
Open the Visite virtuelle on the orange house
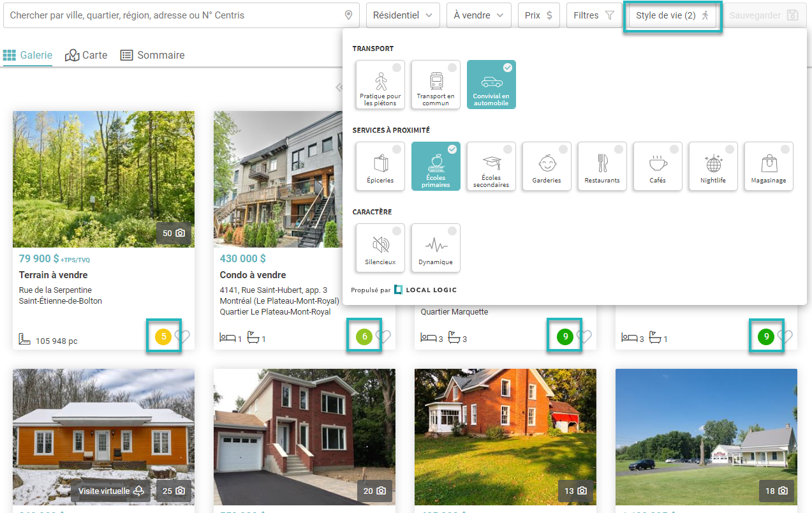111,491
